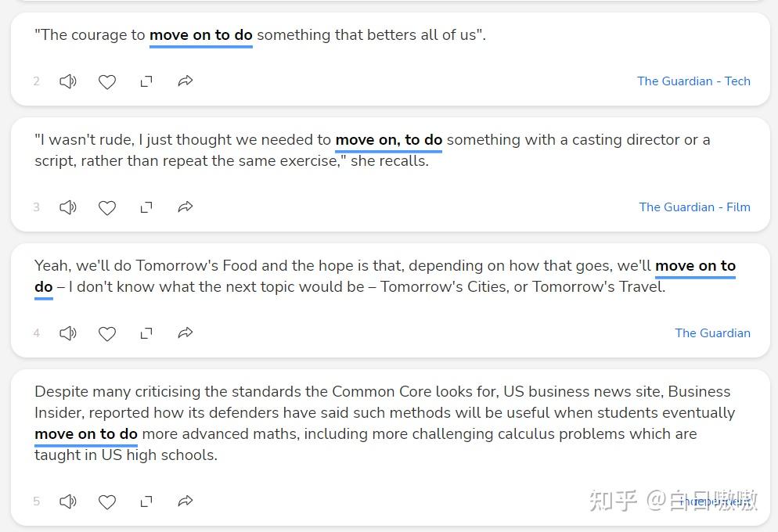
Task: Click the audio icon on the Common Core result
Action: coord(68,501)
